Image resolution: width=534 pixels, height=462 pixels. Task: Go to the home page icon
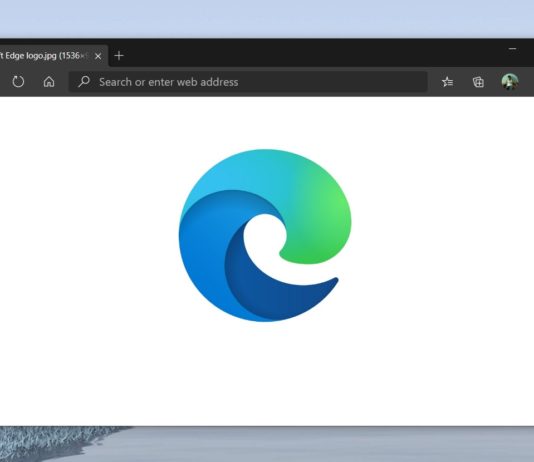pyautogui.click(x=49, y=82)
